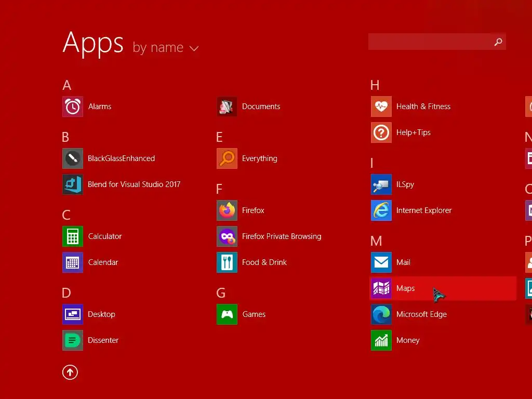Screen dimensions: 532x399
Task: Click the 'Blend for Visual Studio 2017' label
Action: pyautogui.click(x=134, y=184)
